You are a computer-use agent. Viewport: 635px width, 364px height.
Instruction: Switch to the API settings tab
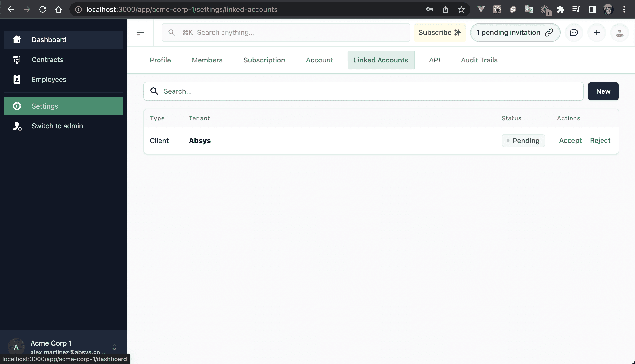point(434,60)
